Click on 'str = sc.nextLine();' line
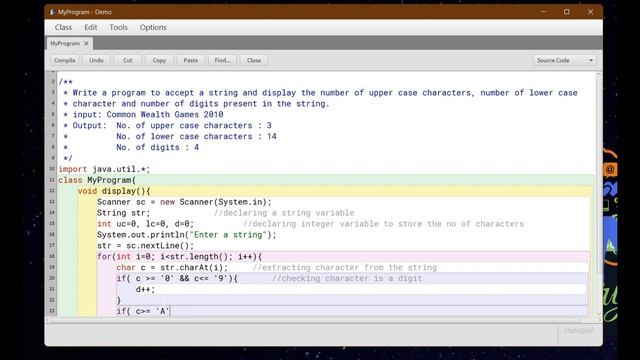Image resolution: width=640 pixels, height=360 pixels. point(145,246)
